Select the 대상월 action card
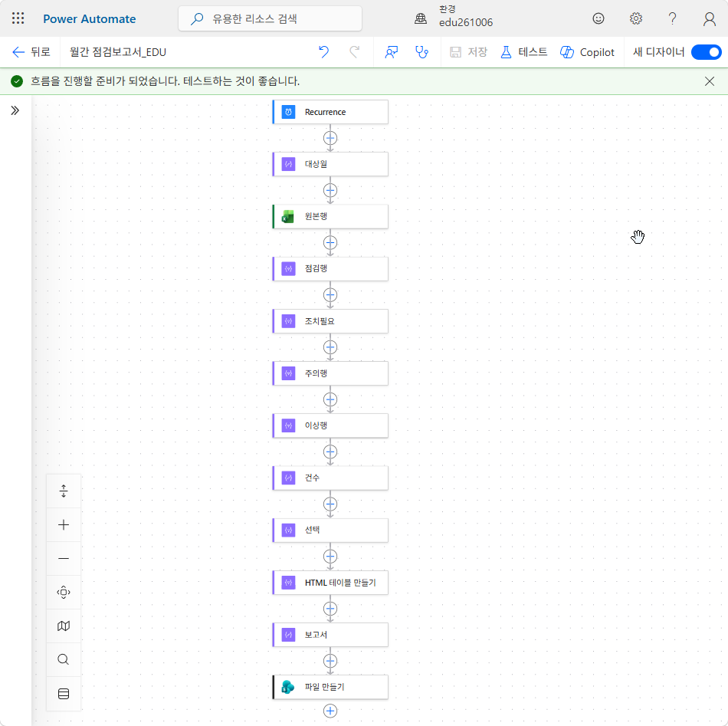The width and height of the screenshot is (728, 726). 330,164
